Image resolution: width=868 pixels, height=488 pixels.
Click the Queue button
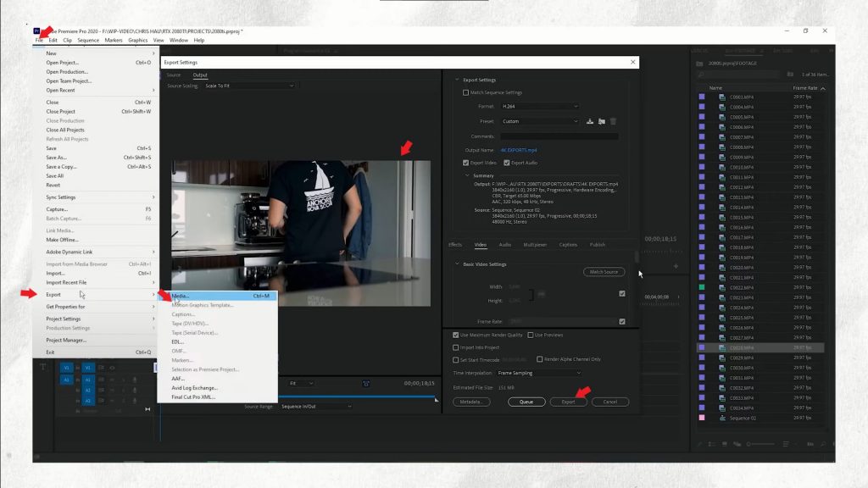point(526,402)
